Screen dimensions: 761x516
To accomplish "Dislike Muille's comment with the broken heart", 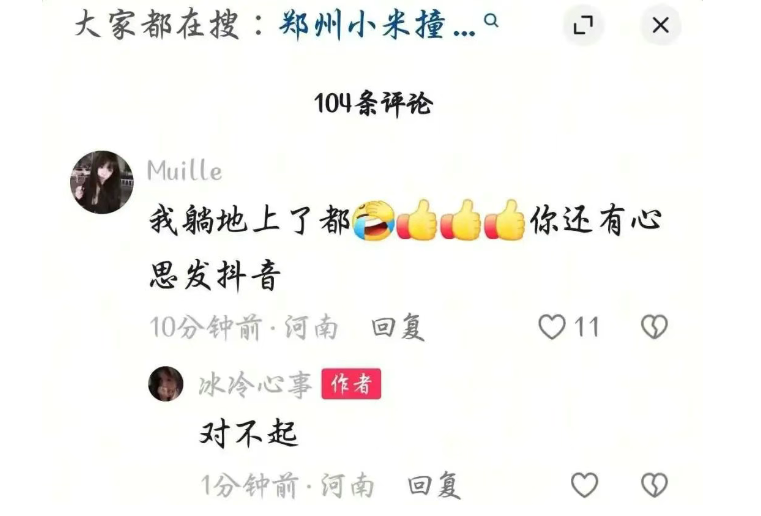I will coord(654,327).
